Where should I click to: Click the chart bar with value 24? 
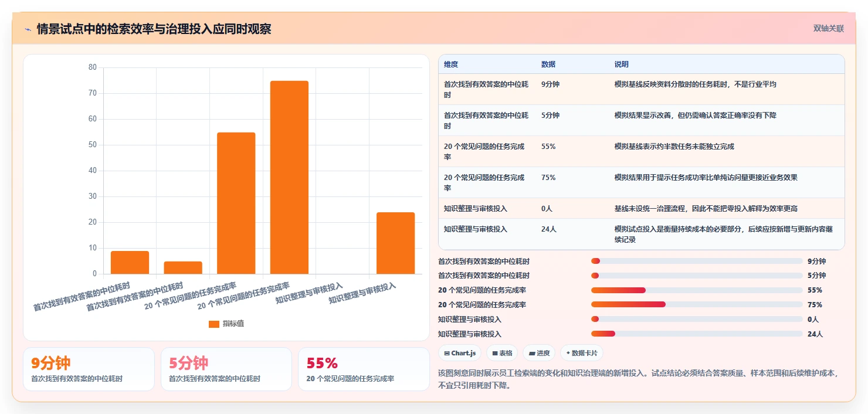[x=395, y=243]
